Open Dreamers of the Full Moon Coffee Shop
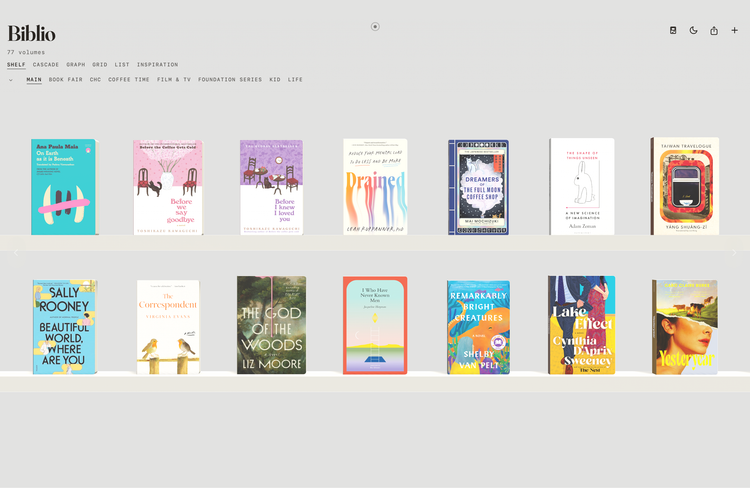This screenshot has width=750, height=488. coord(478,188)
